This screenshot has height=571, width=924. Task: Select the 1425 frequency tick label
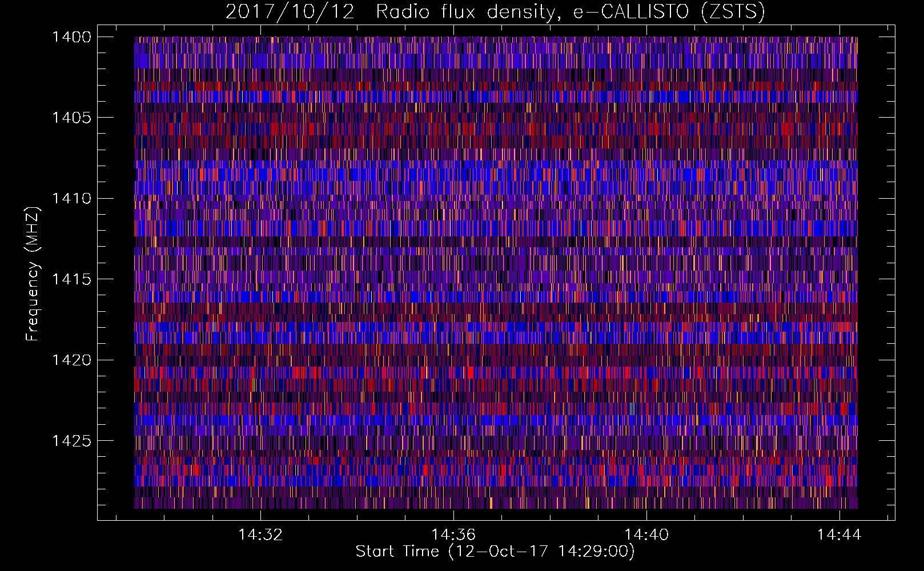pos(71,441)
